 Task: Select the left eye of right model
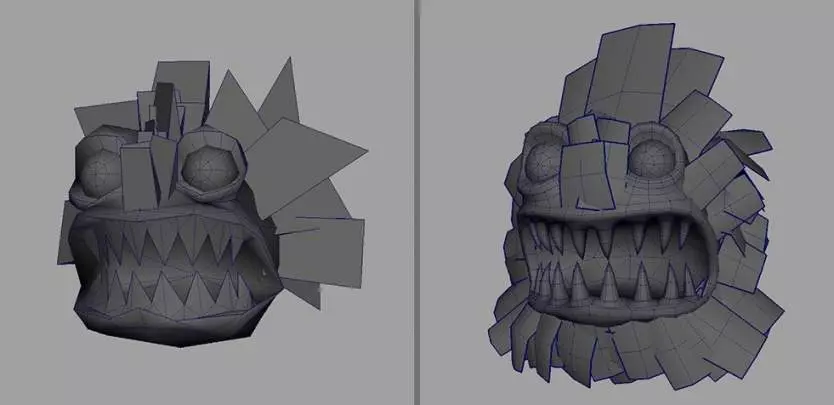click(x=545, y=157)
